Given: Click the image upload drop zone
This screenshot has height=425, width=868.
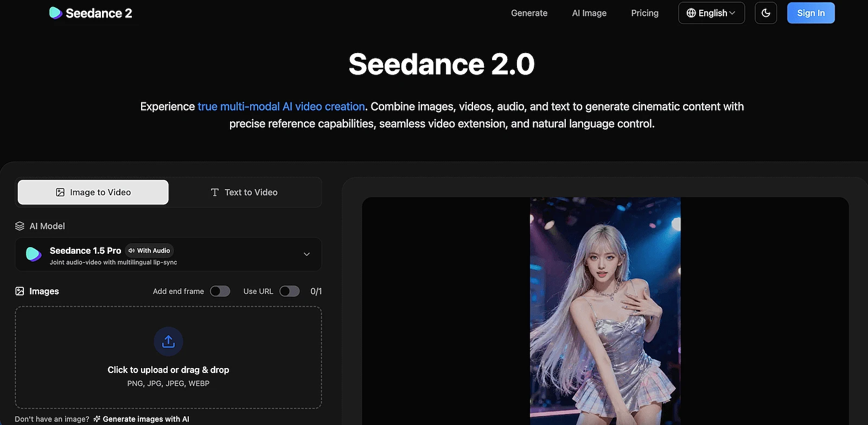Looking at the screenshot, I should (168, 357).
